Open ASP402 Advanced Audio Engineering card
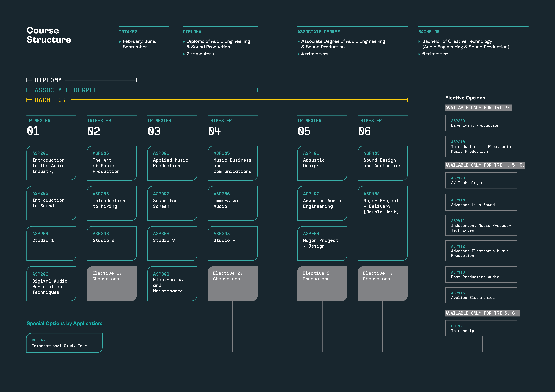Viewport: 555px width, 392px height. (322, 203)
